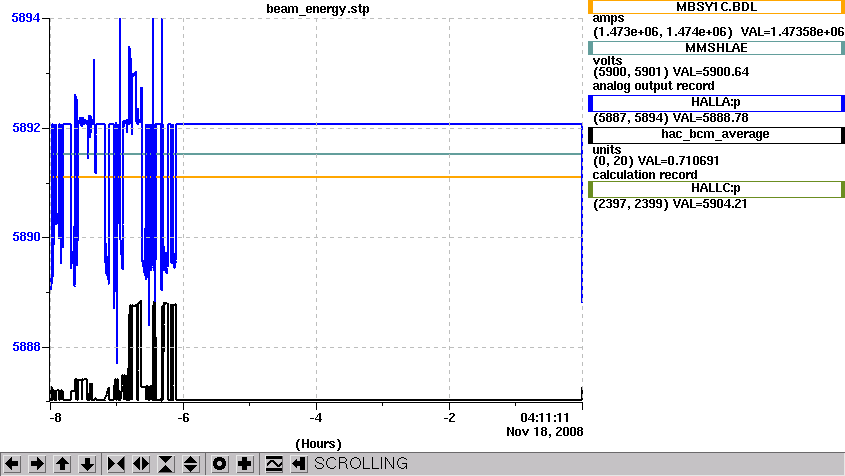The width and height of the screenshot is (845, 476).
Task: Click the 5892 y-axis label
Action: [x=25, y=128]
